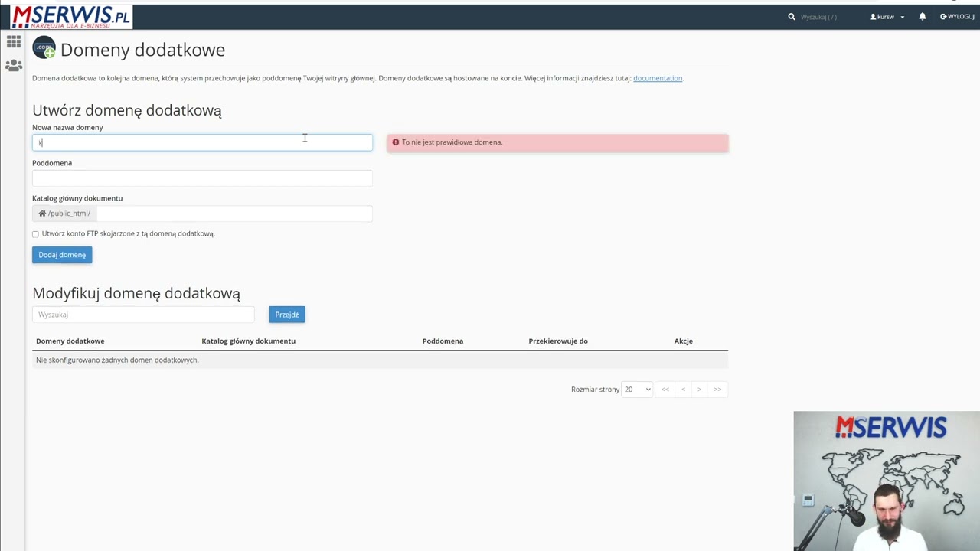Open the kursw user dropdown
Viewport: 980px width, 551px height.
coord(887,17)
